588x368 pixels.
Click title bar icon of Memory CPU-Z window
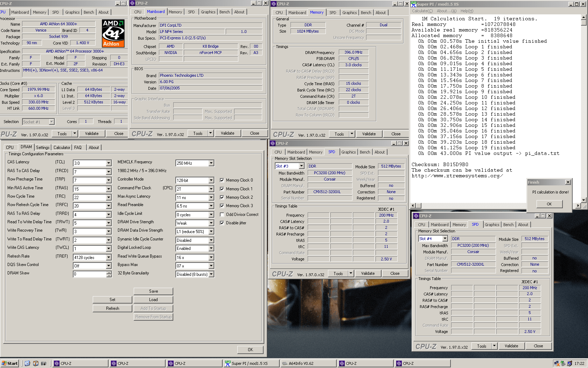[274, 4]
